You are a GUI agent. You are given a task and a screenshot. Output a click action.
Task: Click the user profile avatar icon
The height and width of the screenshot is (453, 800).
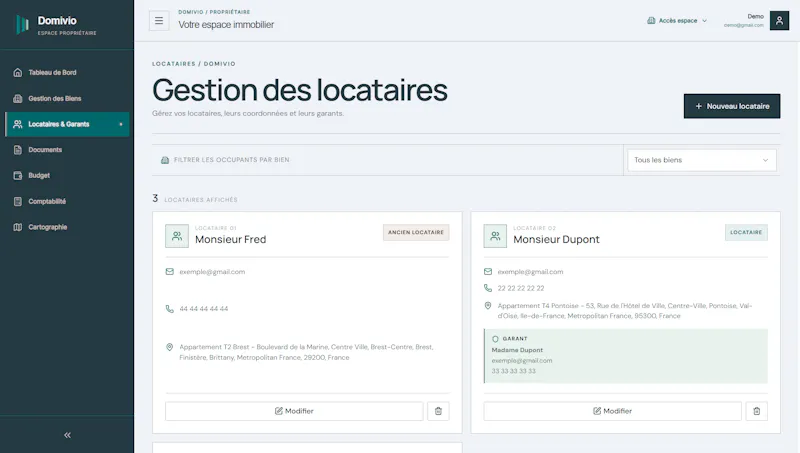click(x=779, y=20)
